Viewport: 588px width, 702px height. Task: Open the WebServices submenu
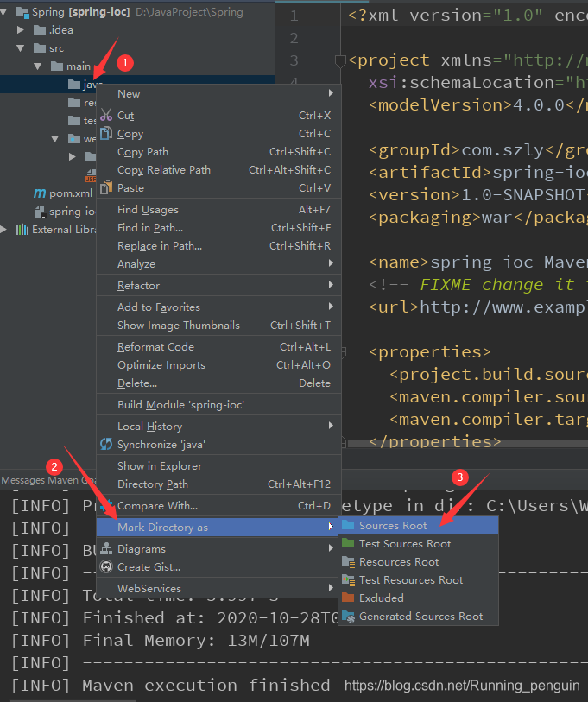click(219, 588)
